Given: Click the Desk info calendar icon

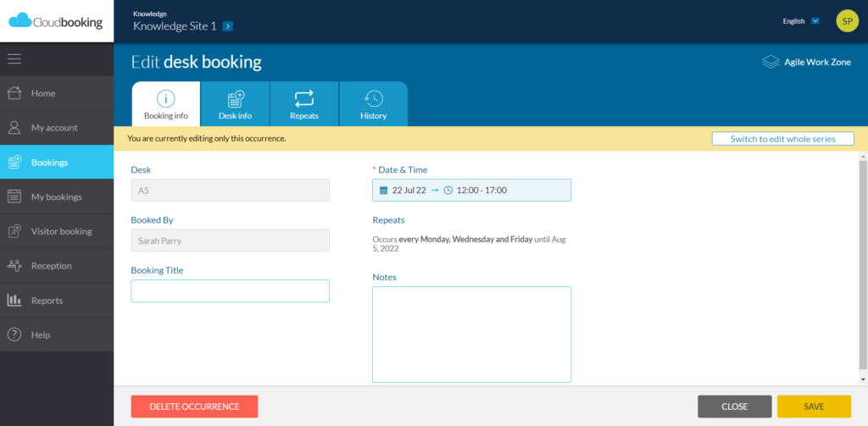Looking at the screenshot, I should coord(236,99).
